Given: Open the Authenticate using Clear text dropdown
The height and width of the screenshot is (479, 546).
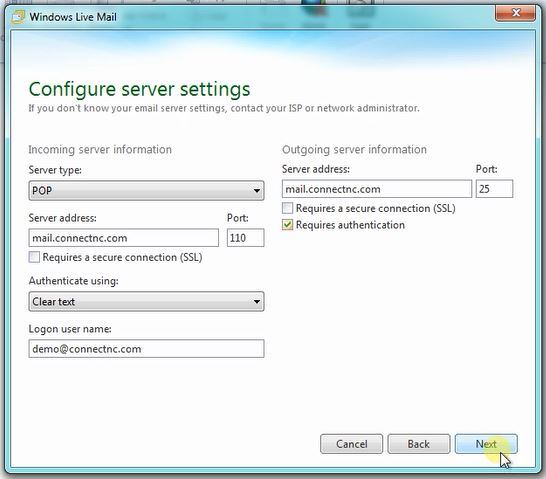Looking at the screenshot, I should point(147,301).
